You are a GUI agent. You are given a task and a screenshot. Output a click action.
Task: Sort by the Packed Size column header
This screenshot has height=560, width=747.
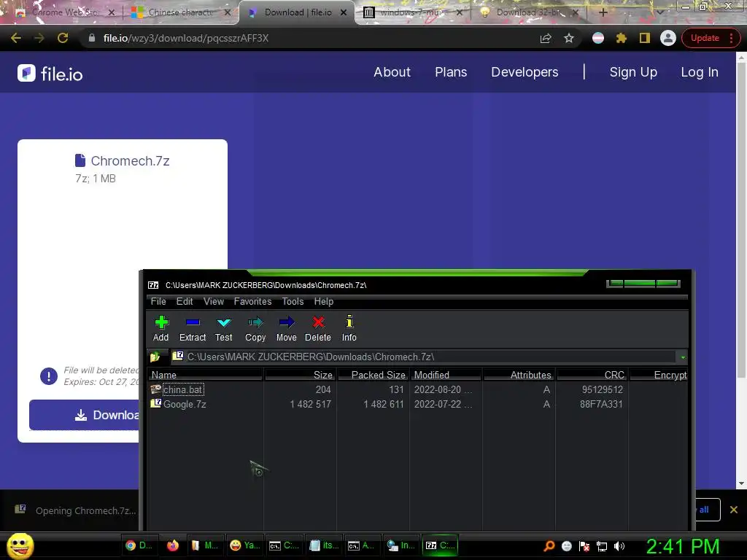click(x=373, y=376)
